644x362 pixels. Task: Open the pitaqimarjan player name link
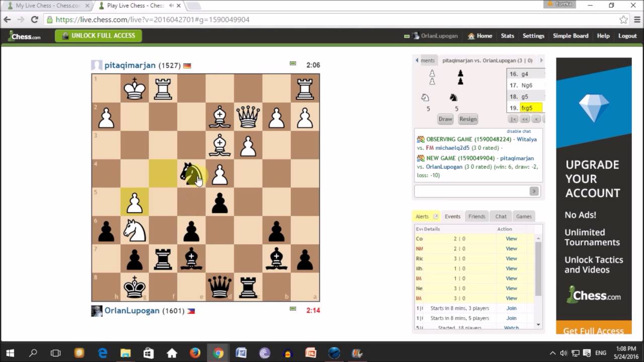coord(130,65)
